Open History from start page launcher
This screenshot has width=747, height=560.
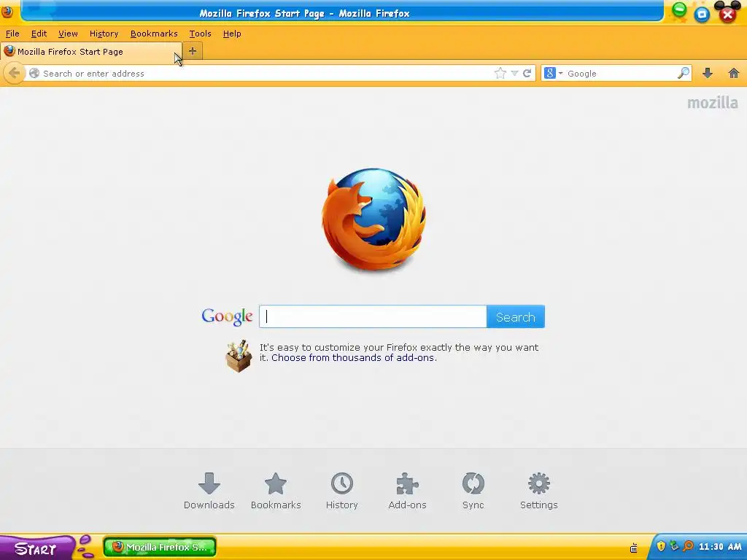click(x=341, y=491)
